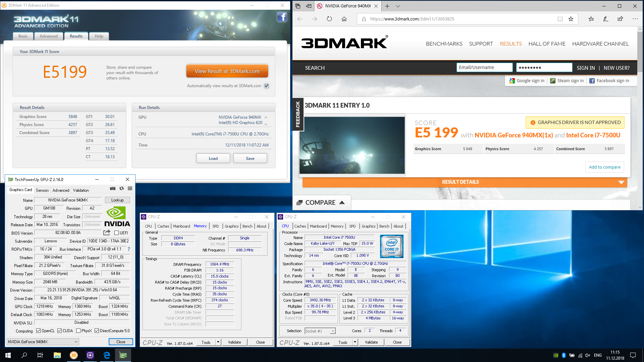
Task: Open BENCHMARKS menu on 3DMark site
Action: [444, 44]
